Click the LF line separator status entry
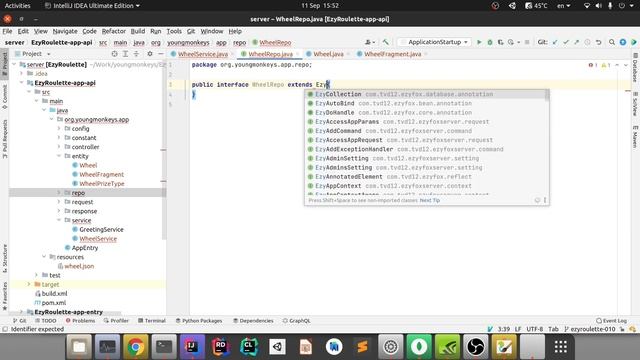 click(x=518, y=329)
